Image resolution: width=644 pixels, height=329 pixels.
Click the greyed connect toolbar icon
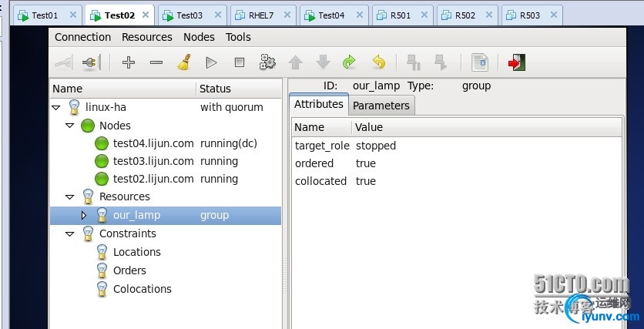point(64,62)
